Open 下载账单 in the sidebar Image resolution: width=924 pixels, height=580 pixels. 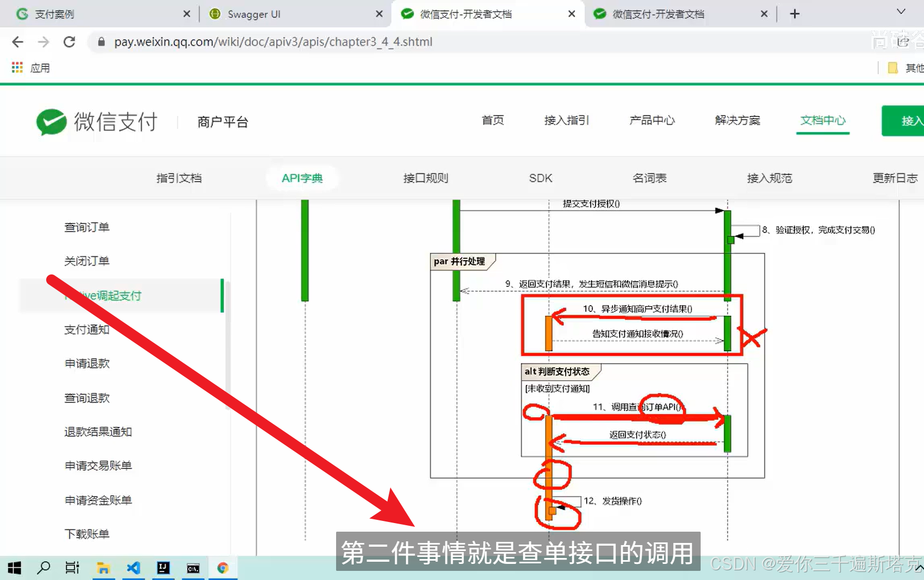pos(87,534)
